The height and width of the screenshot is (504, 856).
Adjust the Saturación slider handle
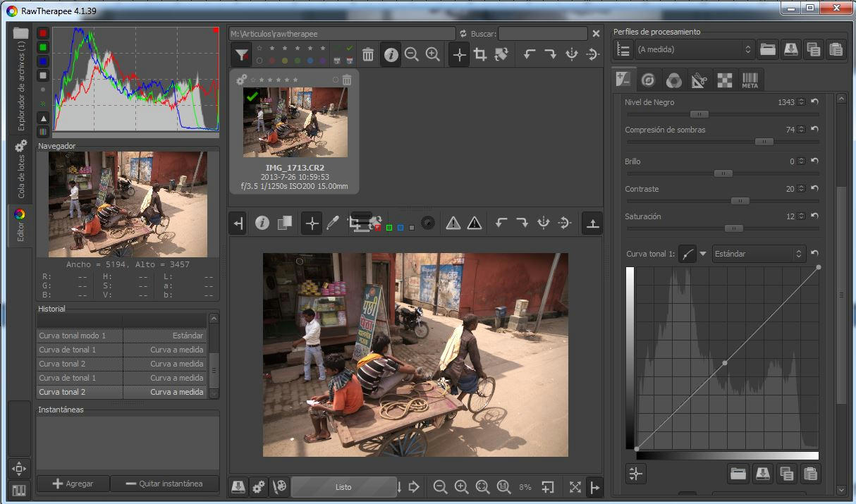(733, 228)
